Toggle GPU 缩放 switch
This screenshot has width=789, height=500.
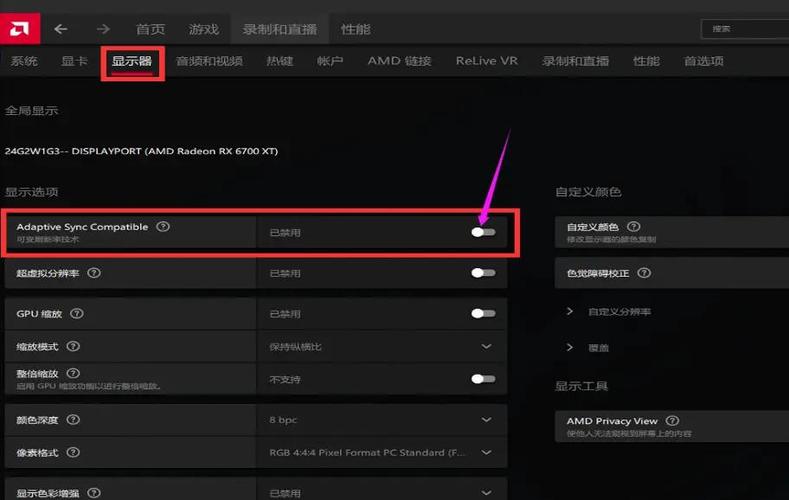tap(484, 313)
